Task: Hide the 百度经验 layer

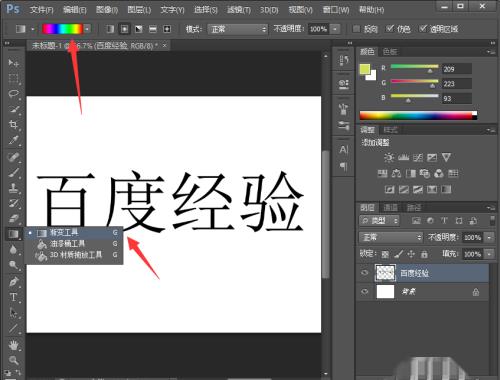Action: [x=365, y=273]
